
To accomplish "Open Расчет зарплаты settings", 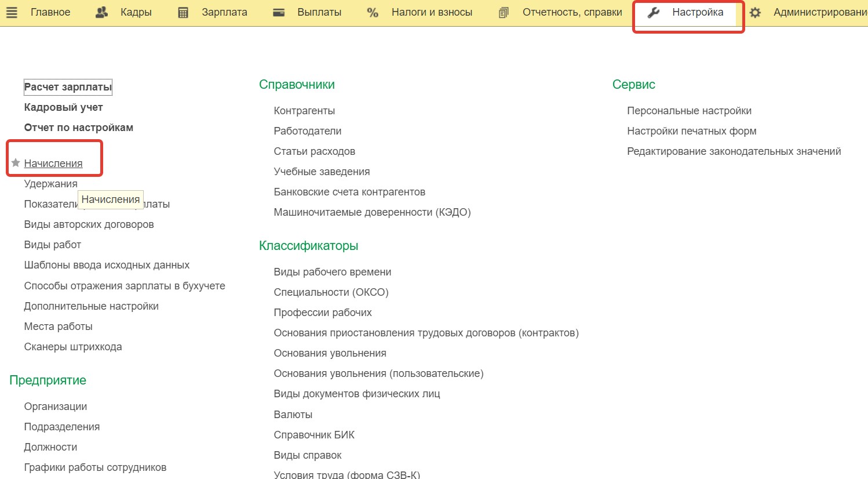I will coord(68,87).
